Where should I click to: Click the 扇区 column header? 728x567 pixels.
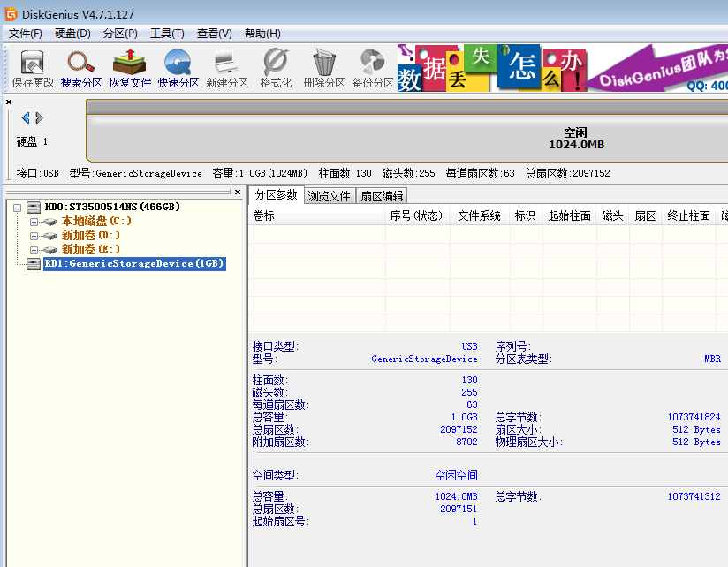coord(645,215)
